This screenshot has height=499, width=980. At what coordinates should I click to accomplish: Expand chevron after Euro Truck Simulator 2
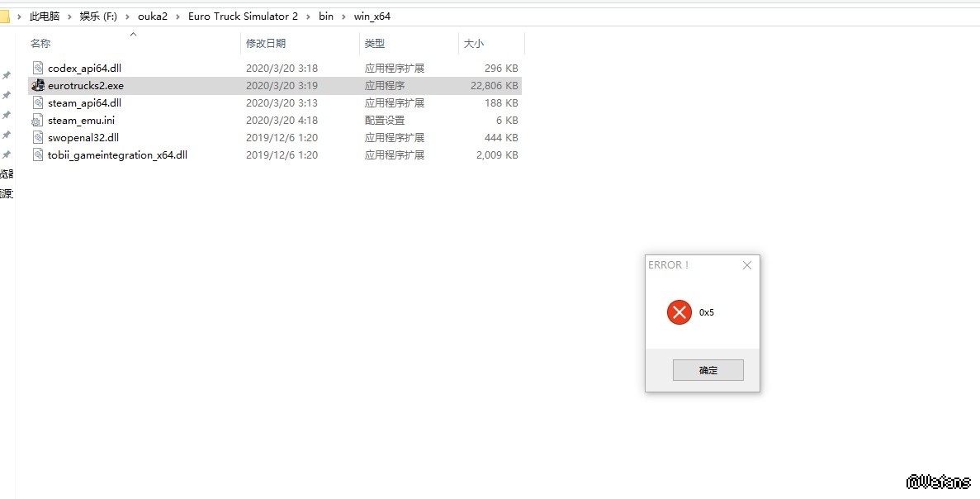tap(309, 17)
